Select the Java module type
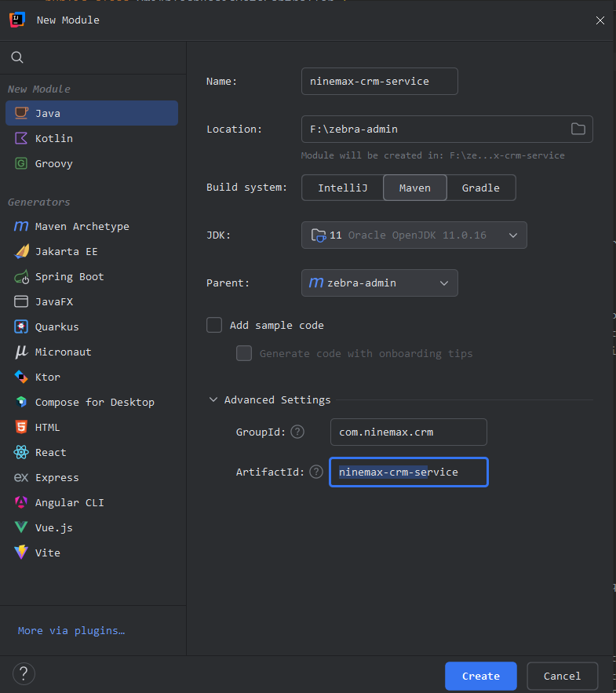Viewport: 616px width, 693px height. tap(92, 113)
